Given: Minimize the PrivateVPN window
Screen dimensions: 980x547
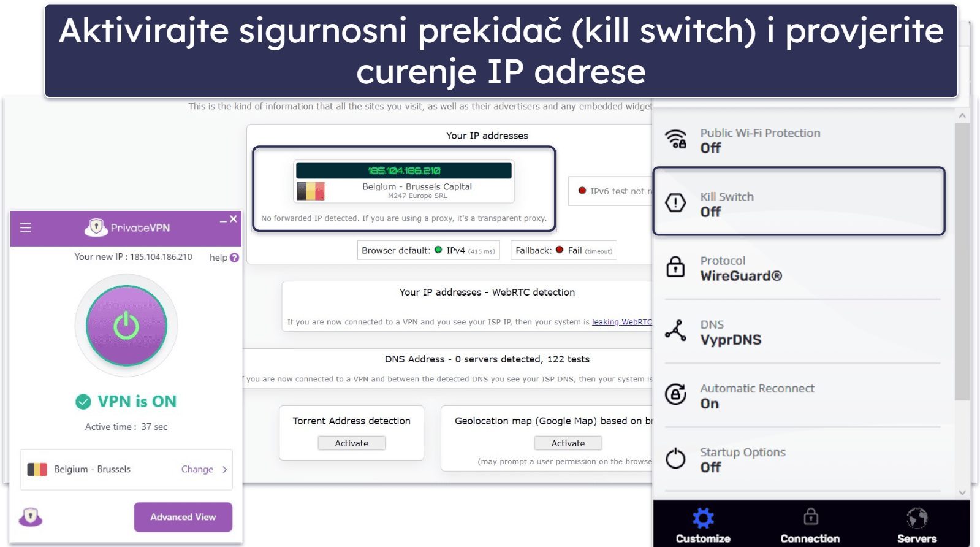Looking at the screenshot, I should pos(223,220).
